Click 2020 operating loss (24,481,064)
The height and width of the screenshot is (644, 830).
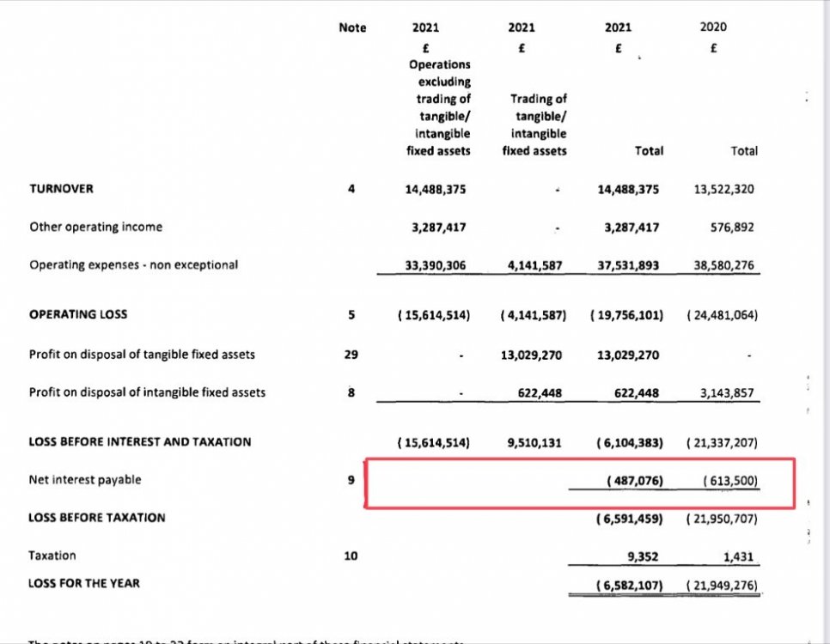[722, 315]
